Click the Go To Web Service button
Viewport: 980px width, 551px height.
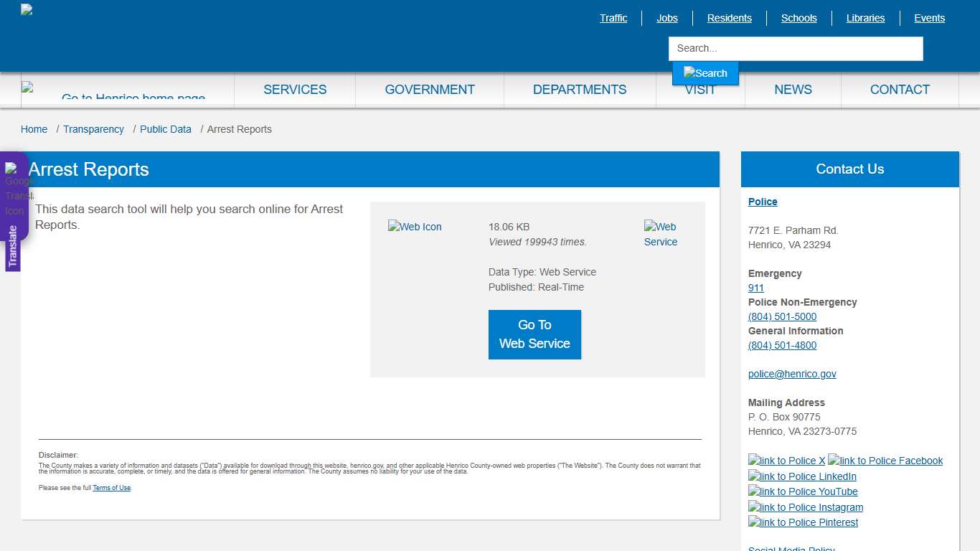tap(534, 334)
